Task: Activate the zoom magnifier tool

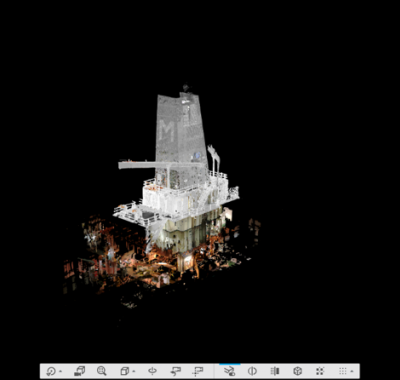Action: [102, 371]
